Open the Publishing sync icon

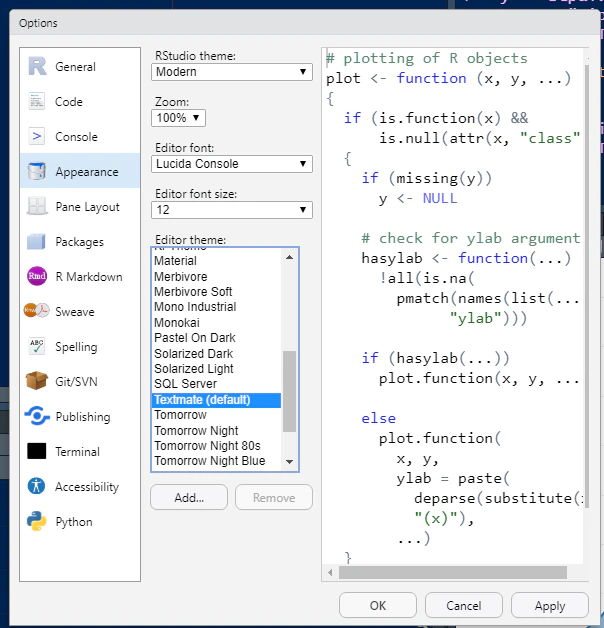pyautogui.click(x=37, y=416)
